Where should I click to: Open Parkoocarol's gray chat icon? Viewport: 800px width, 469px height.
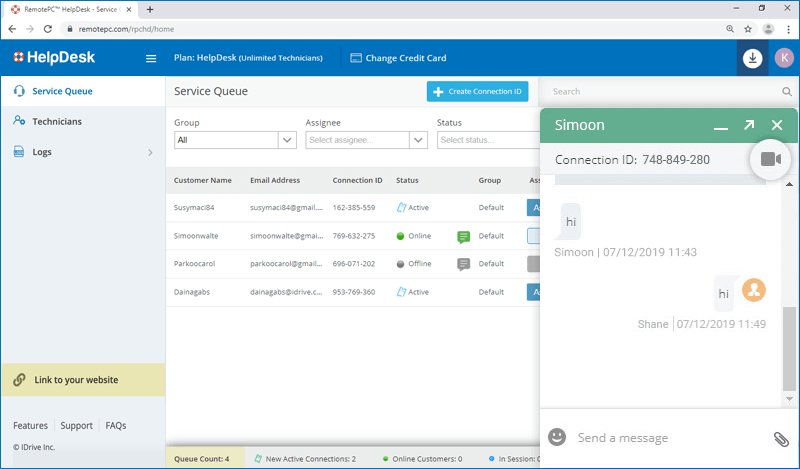(463, 264)
